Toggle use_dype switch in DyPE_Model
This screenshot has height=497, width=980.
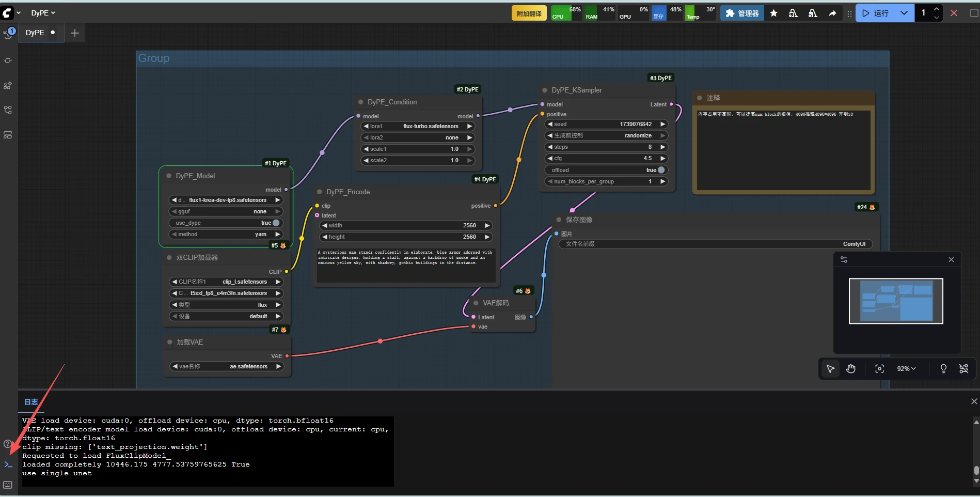(276, 223)
